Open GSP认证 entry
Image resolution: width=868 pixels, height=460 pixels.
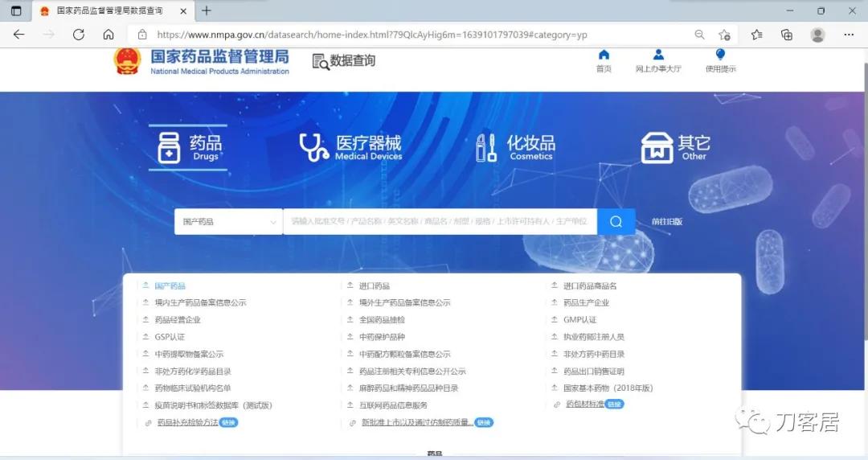point(170,337)
